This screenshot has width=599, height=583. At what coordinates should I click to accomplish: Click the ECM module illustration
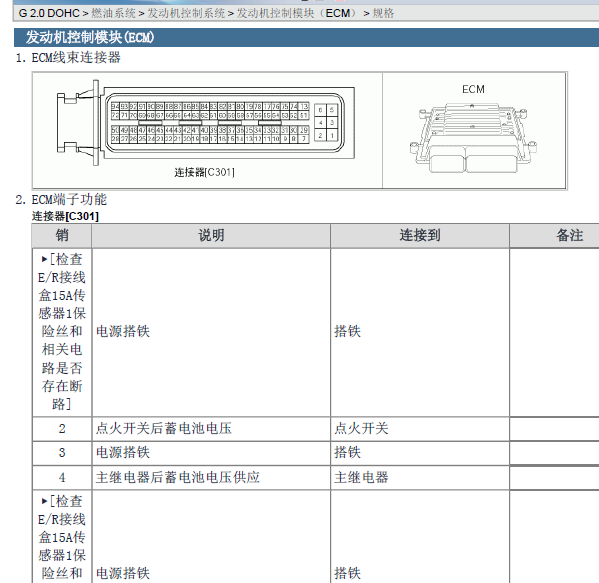(473, 138)
